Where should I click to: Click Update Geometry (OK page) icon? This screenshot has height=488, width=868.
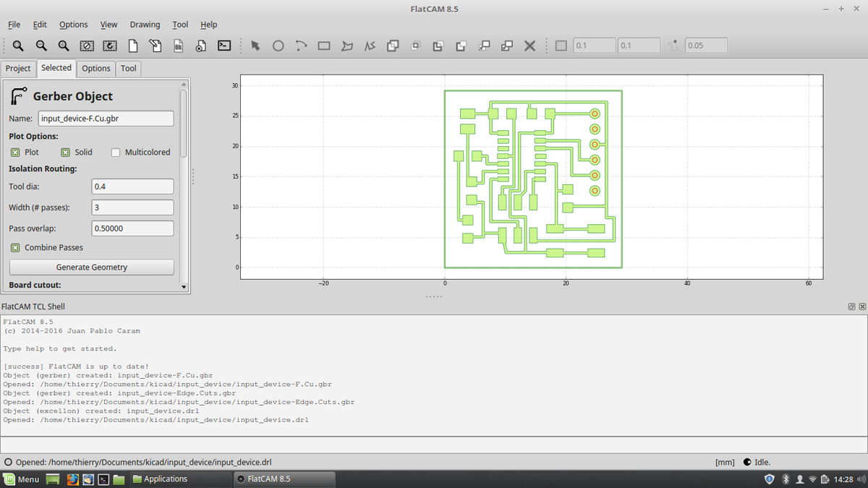(x=178, y=46)
